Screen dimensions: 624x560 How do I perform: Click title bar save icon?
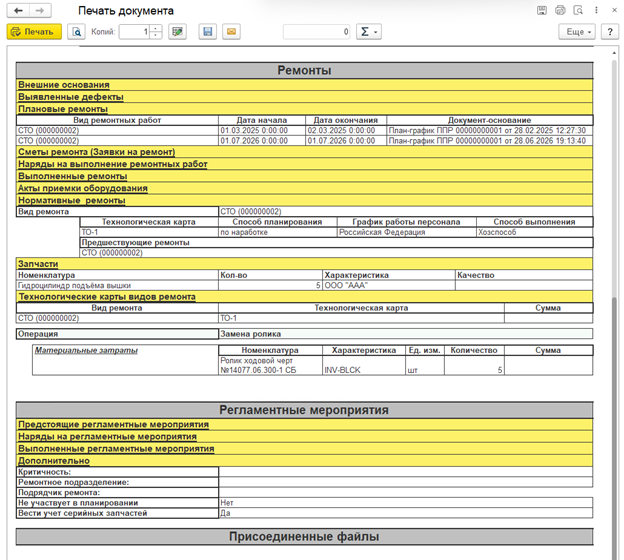point(542,10)
